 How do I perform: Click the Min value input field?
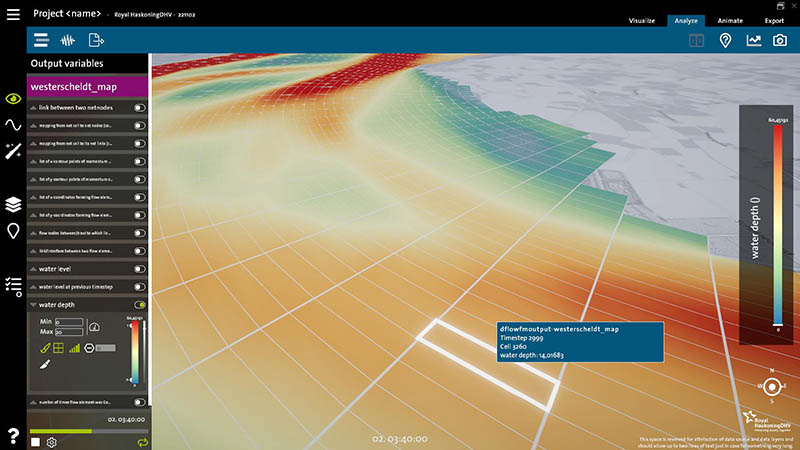point(69,322)
